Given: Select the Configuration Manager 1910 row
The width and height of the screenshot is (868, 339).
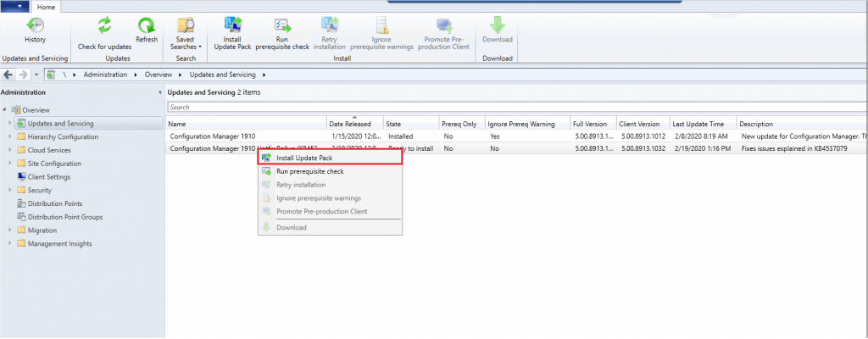Looking at the screenshot, I should 516,136.
